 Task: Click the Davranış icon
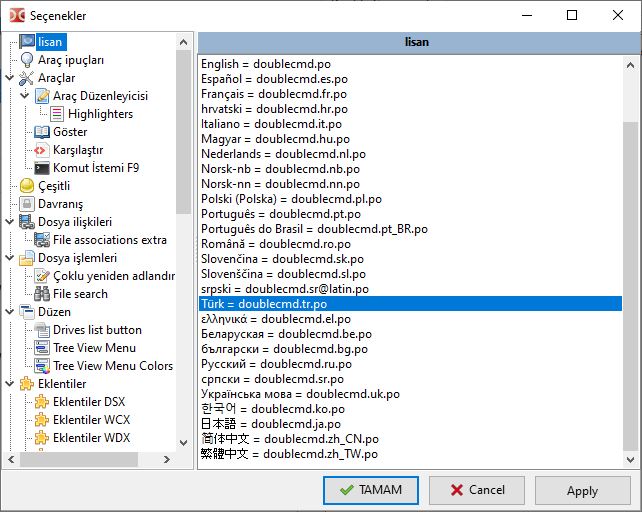(x=27, y=204)
